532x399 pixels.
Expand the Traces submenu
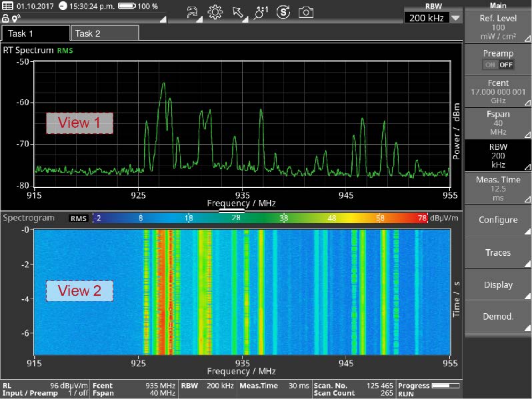tap(498, 252)
